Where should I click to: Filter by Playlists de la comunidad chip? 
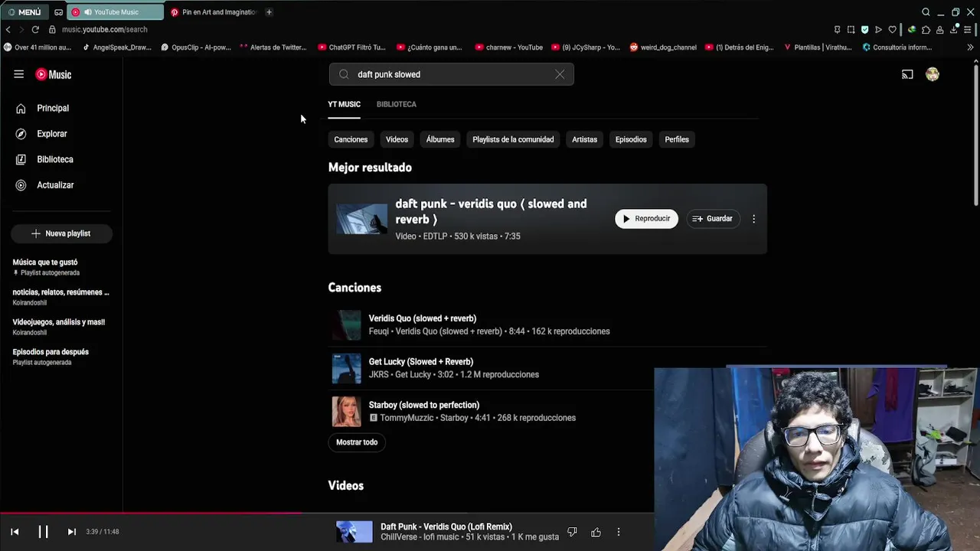click(x=513, y=139)
